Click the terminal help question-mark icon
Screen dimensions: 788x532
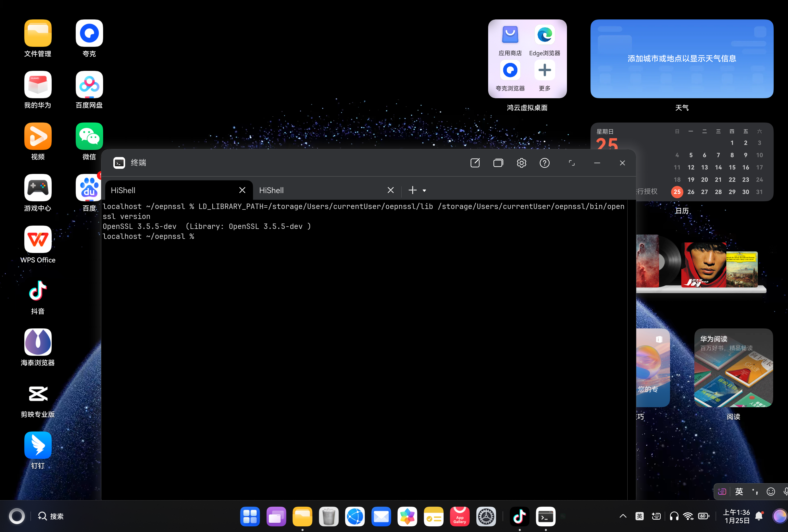tap(544, 163)
